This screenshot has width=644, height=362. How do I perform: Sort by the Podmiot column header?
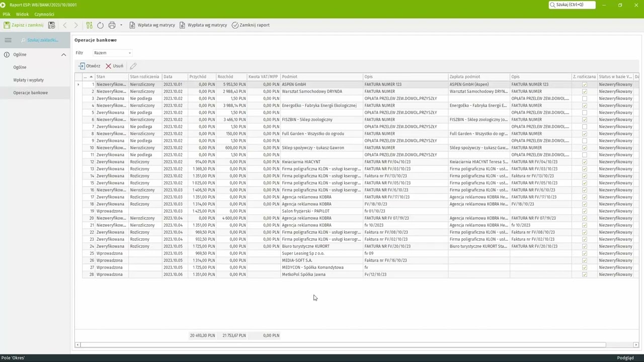click(x=321, y=77)
